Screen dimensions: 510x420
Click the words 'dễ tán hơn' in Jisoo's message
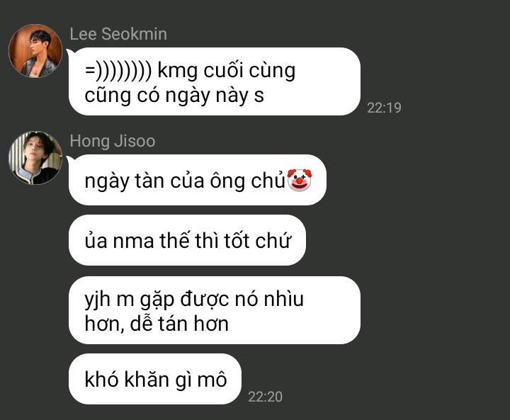tap(179, 324)
